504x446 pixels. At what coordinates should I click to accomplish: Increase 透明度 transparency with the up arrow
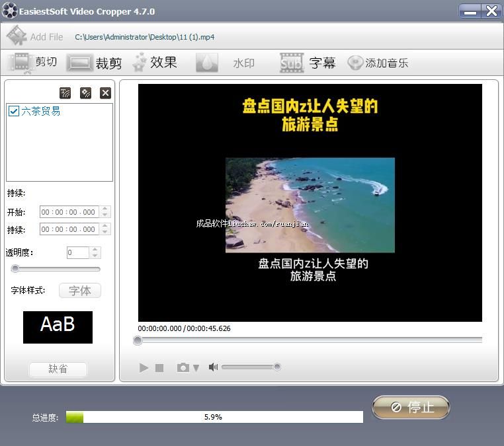(x=95, y=249)
